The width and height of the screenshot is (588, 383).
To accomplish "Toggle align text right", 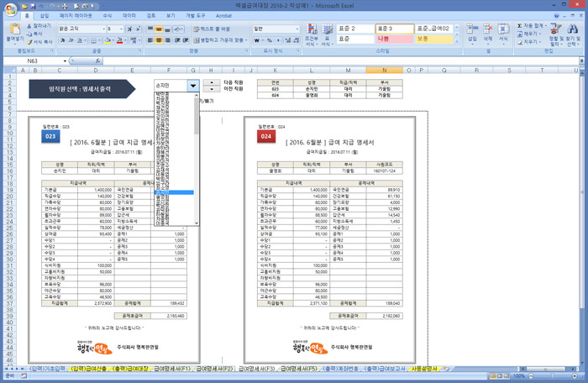I will [x=167, y=40].
